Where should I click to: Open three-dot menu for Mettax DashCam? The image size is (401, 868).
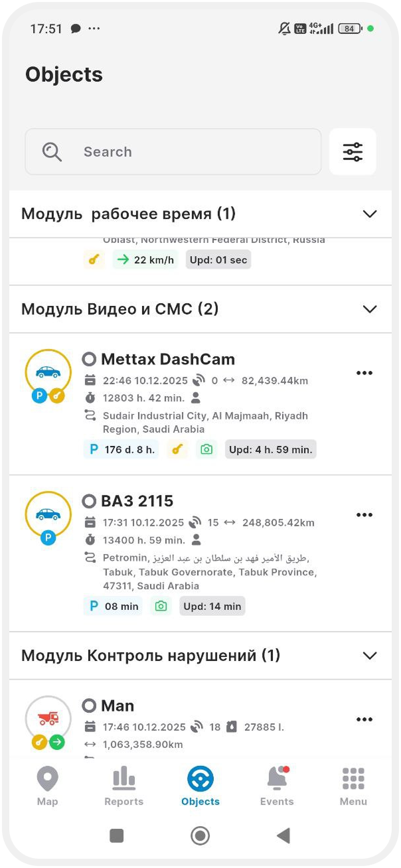[x=364, y=373]
